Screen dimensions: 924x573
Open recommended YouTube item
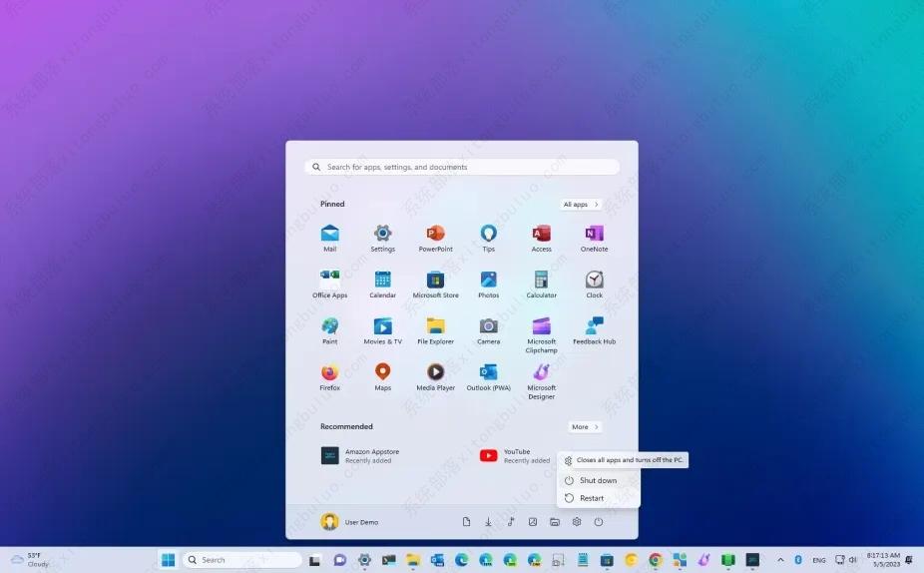514,455
